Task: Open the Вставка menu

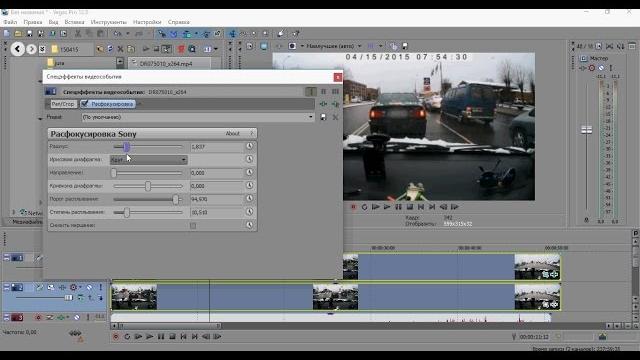Action: pos(74,22)
